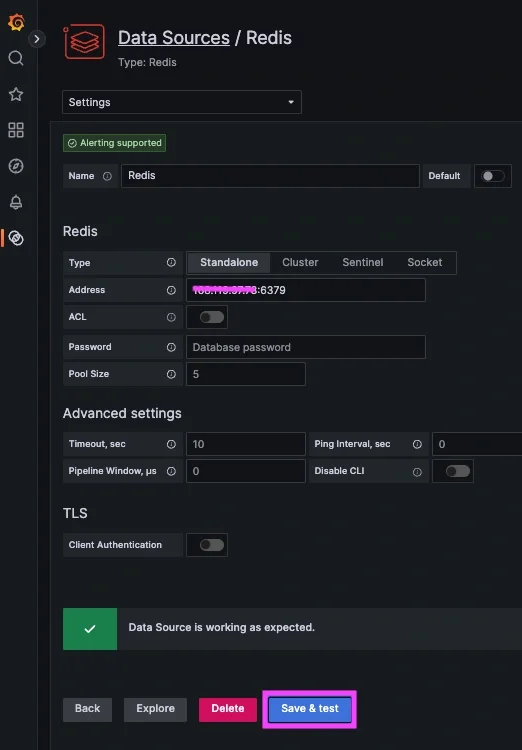
Task: Click the Back button
Action: click(x=88, y=709)
